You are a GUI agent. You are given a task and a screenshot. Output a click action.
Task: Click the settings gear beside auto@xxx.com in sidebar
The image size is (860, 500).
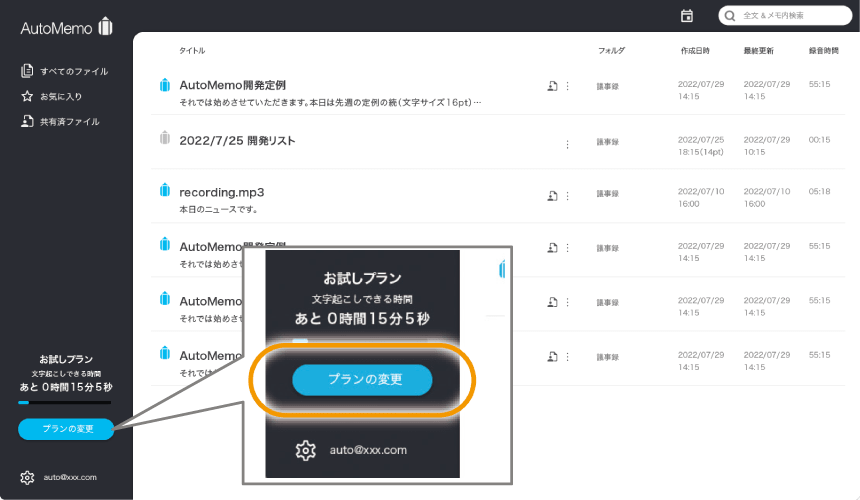click(27, 477)
